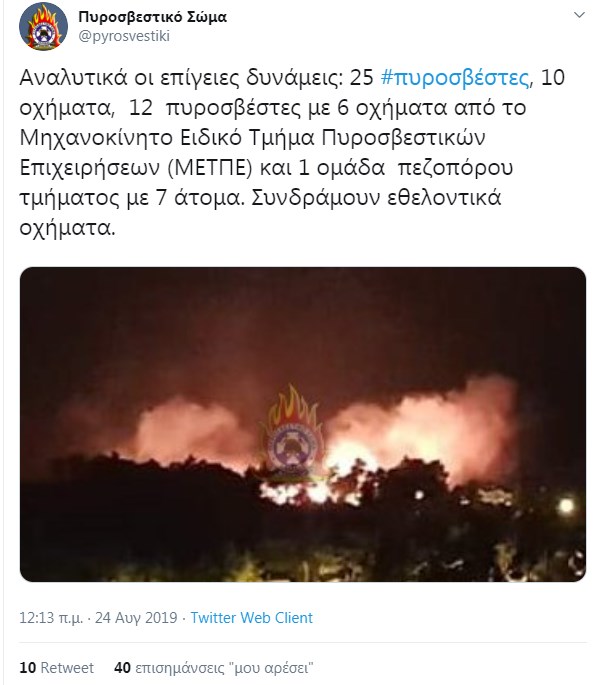
Task: Click the 24 Αυγ 2019 date
Action: (x=136, y=618)
